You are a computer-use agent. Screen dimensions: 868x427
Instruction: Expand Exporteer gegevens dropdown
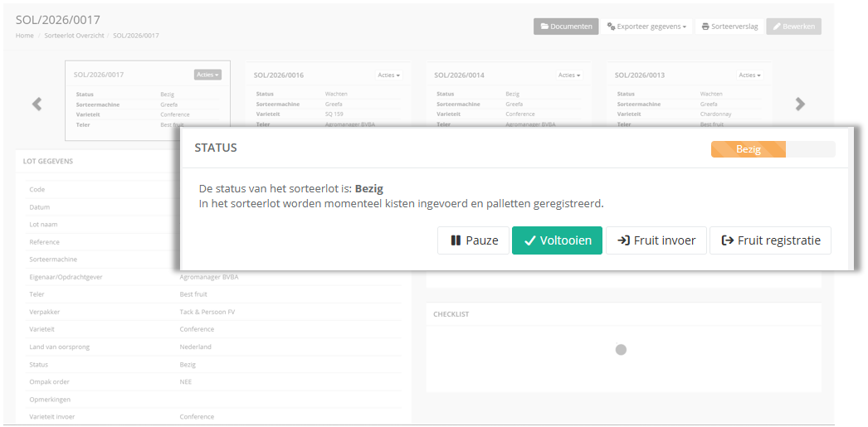coord(646,27)
